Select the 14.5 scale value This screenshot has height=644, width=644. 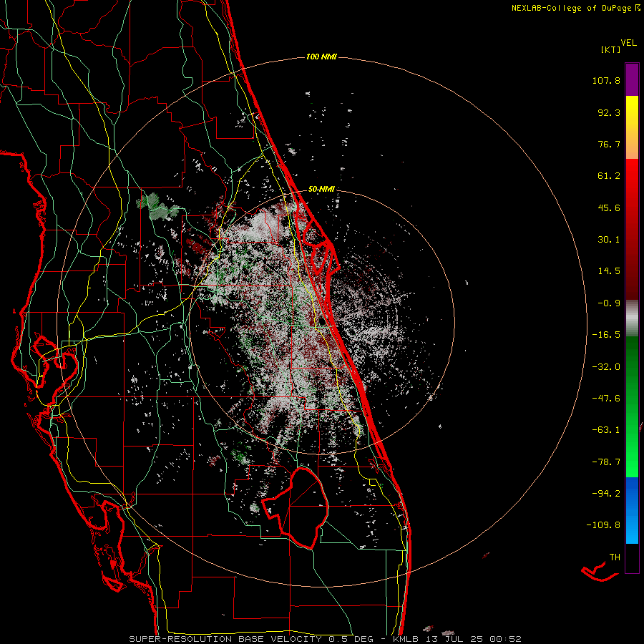click(x=609, y=271)
